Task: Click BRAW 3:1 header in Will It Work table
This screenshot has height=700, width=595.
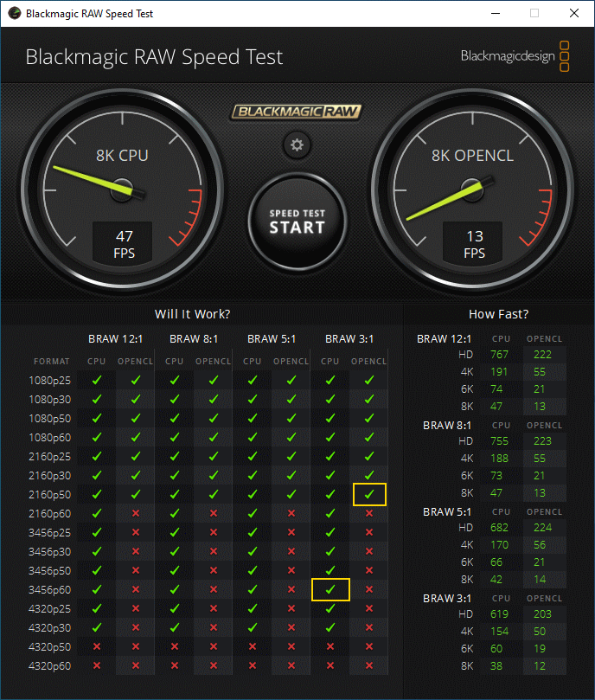Action: 349,339
